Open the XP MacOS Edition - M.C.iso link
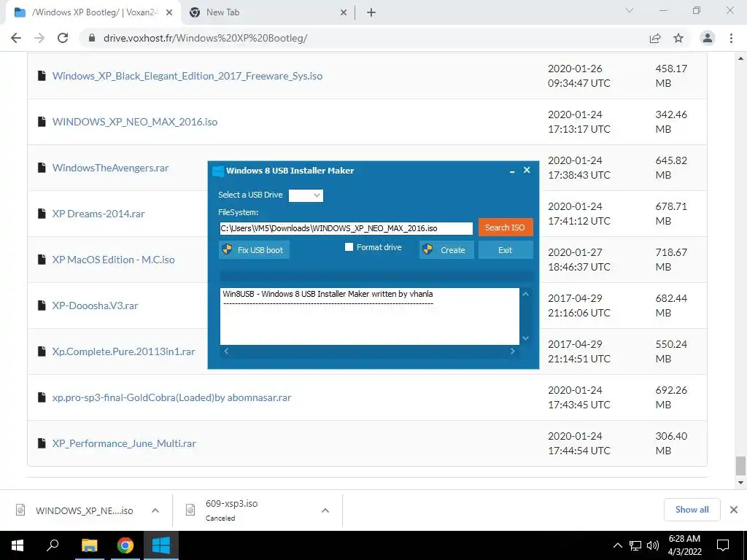Image resolution: width=747 pixels, height=560 pixels. pos(113,260)
